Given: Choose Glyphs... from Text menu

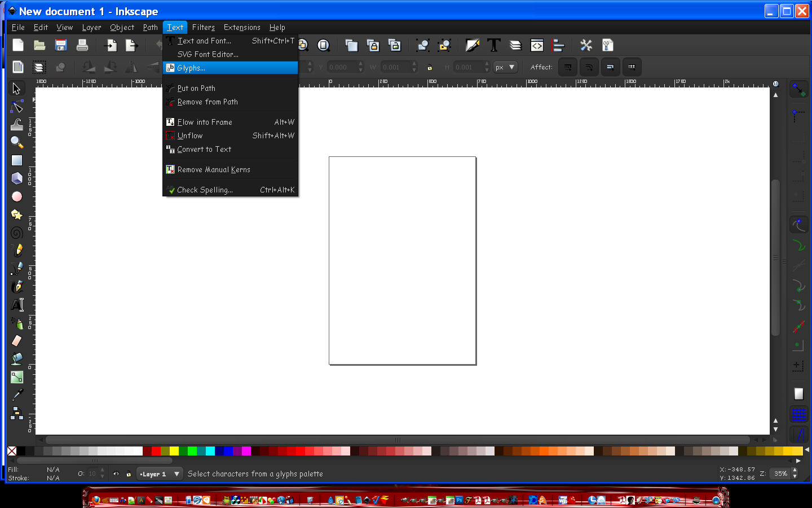Looking at the screenshot, I should (x=231, y=68).
